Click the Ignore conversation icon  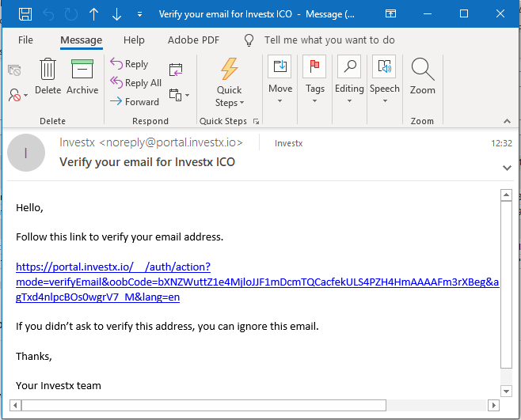point(14,70)
